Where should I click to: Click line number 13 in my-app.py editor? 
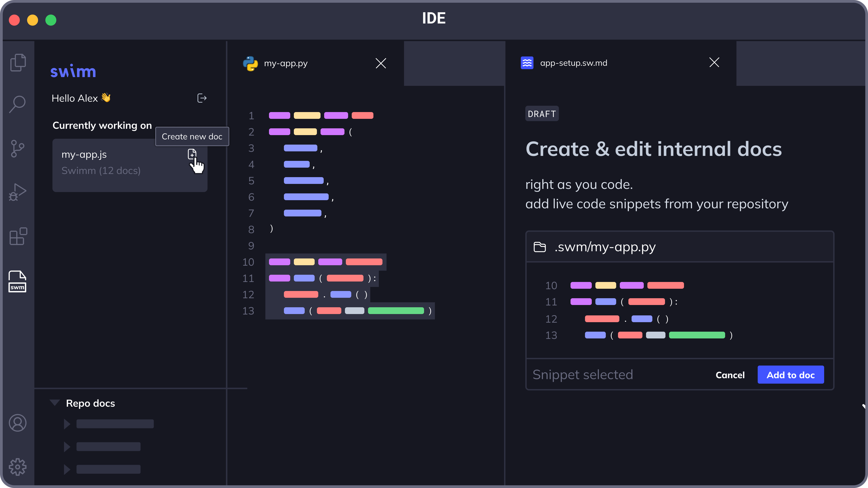(248, 311)
